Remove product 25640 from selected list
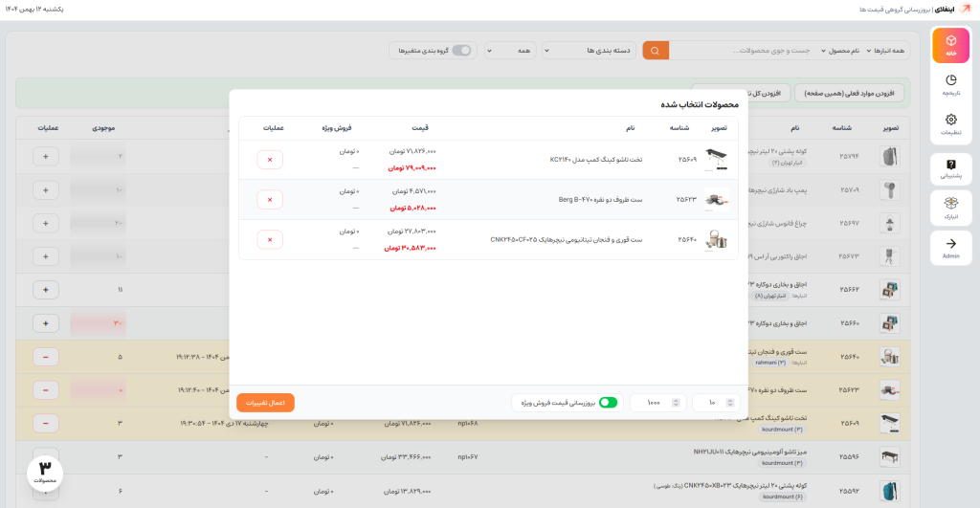The height and width of the screenshot is (508, 980). click(x=270, y=240)
